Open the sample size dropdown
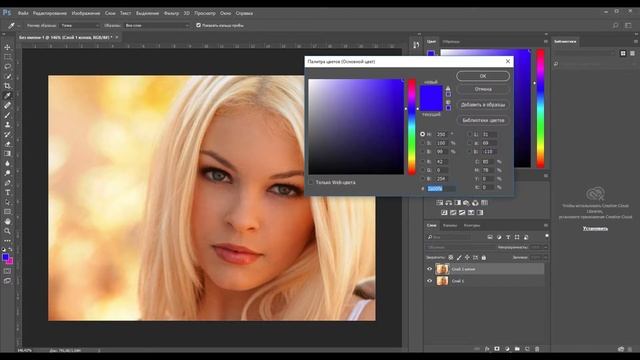 tap(80, 25)
